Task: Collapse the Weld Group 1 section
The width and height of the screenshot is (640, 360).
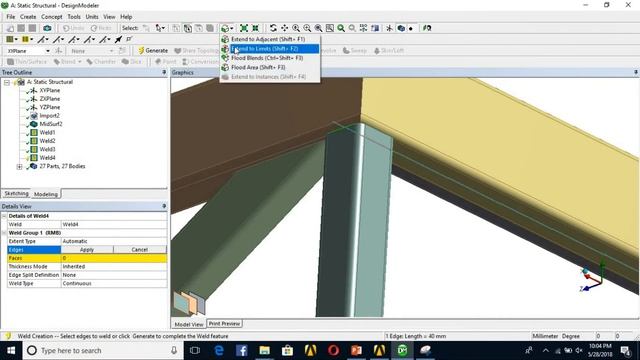Action: (x=4, y=233)
